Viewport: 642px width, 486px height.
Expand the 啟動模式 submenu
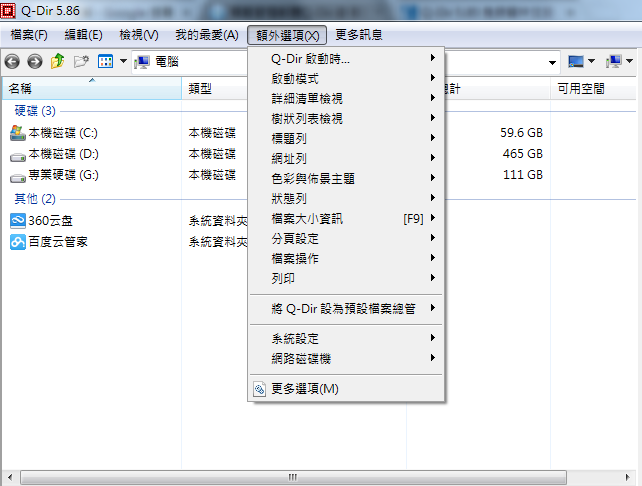coord(346,78)
